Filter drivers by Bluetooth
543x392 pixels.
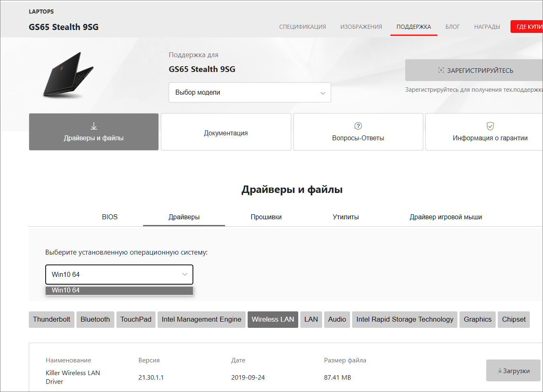(x=95, y=320)
